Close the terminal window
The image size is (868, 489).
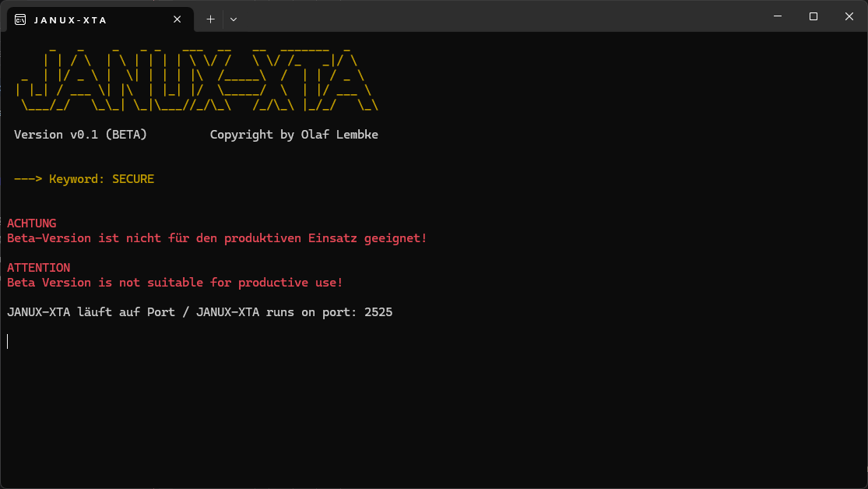pos(849,16)
